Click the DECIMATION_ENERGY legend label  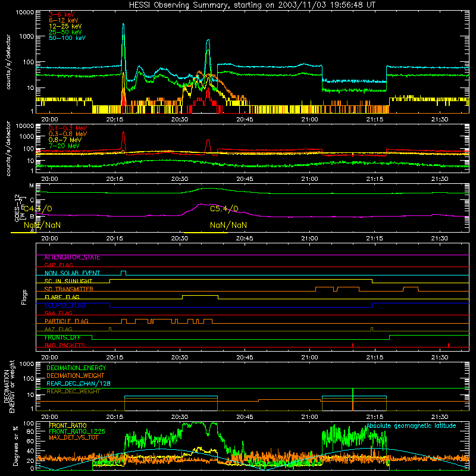[x=76, y=368]
